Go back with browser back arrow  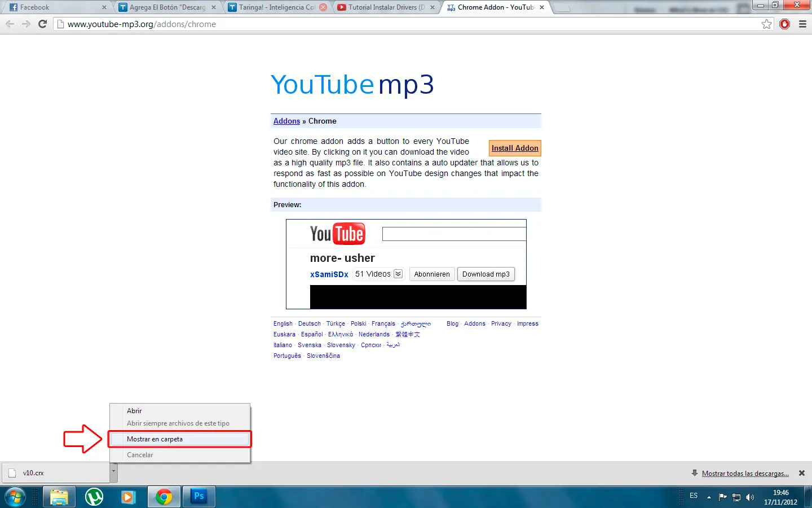[10, 24]
